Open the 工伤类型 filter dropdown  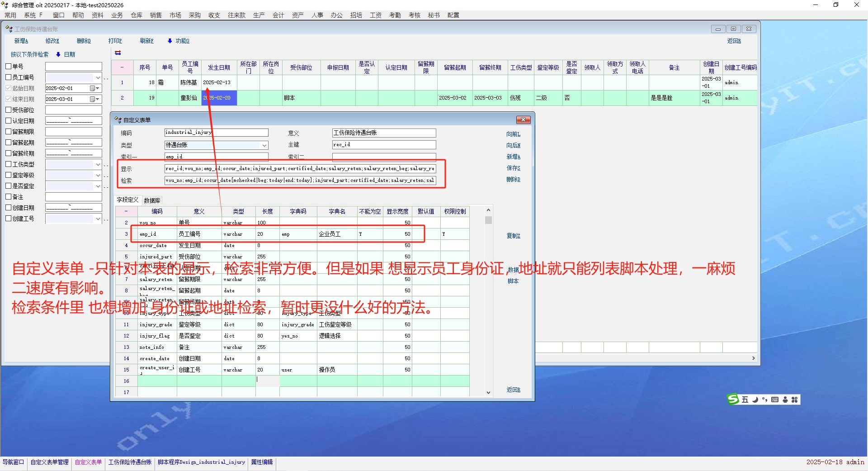tap(98, 164)
